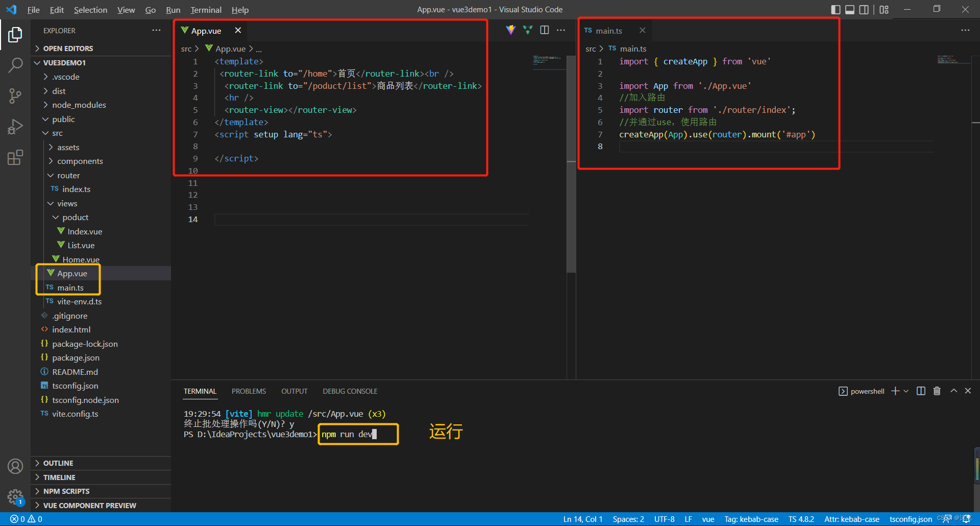Split the App.vue editor using the split icon
The image size is (980, 526).
click(x=544, y=30)
